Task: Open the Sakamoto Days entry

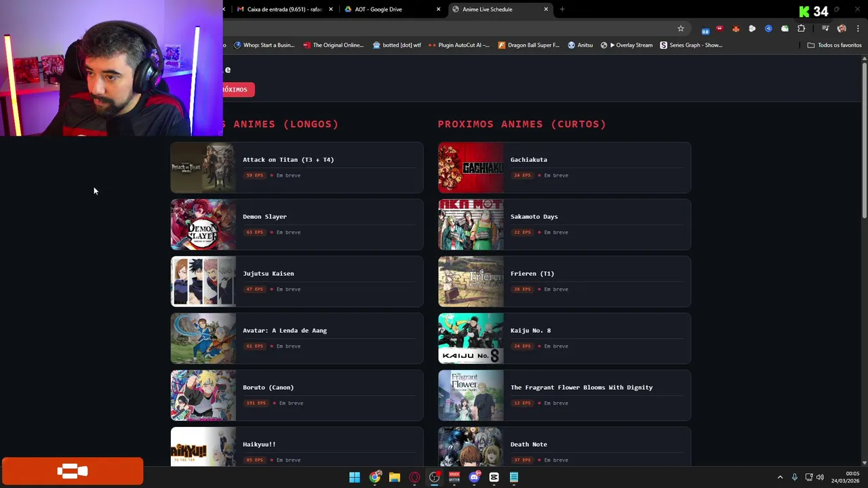Action: 564,224
